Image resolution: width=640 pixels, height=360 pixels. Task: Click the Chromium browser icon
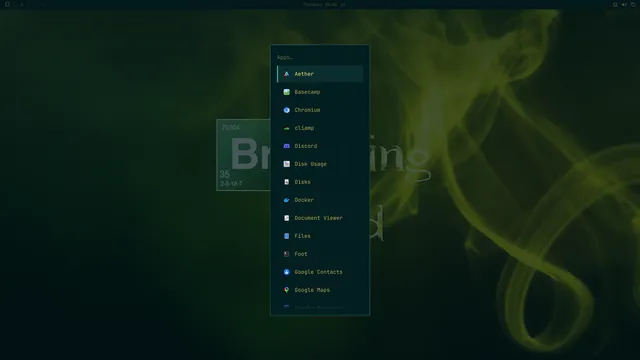287,110
